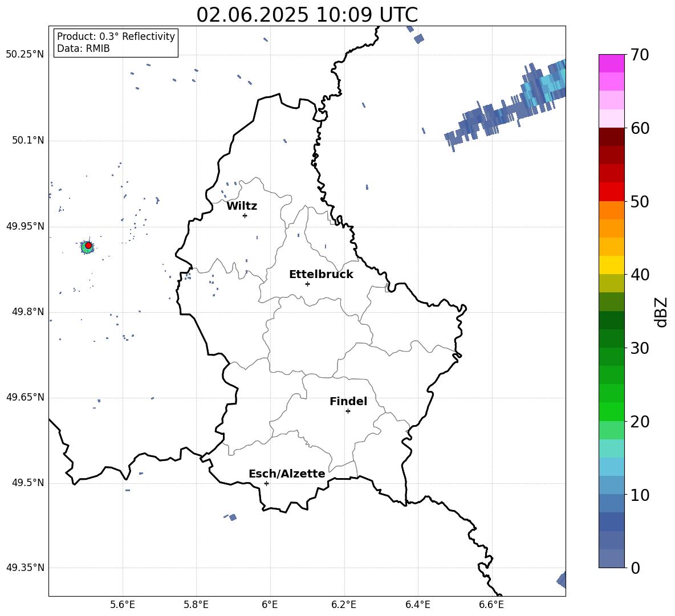This screenshot has height=616, width=675.
Task: Click 'Product: 0.3° Reflectivity' text
Action: 116,36
